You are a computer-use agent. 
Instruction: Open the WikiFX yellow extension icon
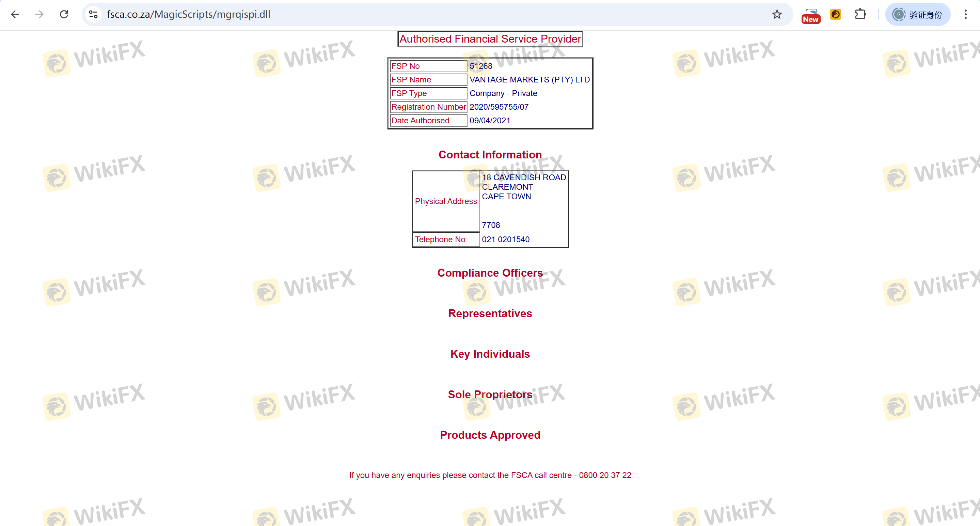pyautogui.click(x=835, y=14)
